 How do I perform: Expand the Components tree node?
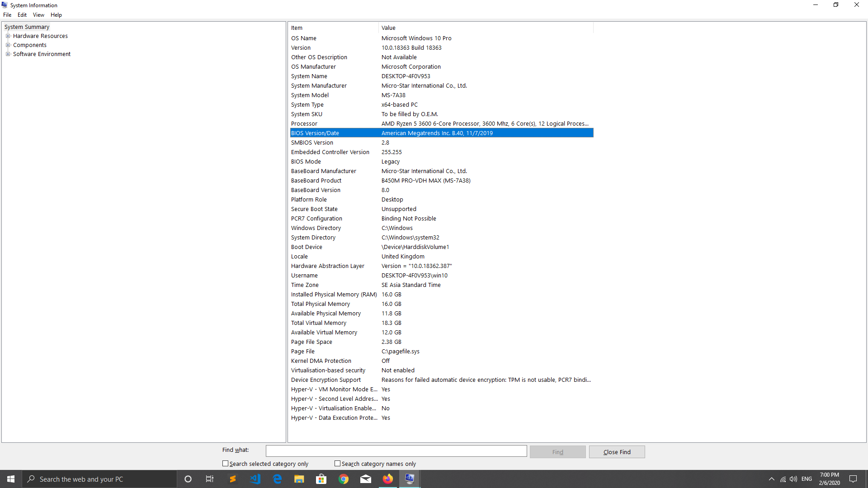[x=8, y=45]
